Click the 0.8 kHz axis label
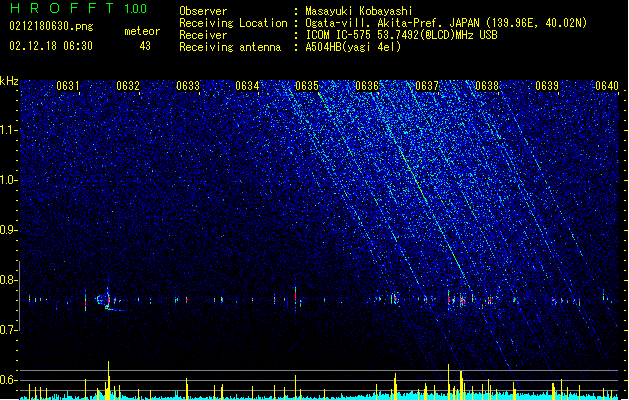 click(x=8, y=280)
